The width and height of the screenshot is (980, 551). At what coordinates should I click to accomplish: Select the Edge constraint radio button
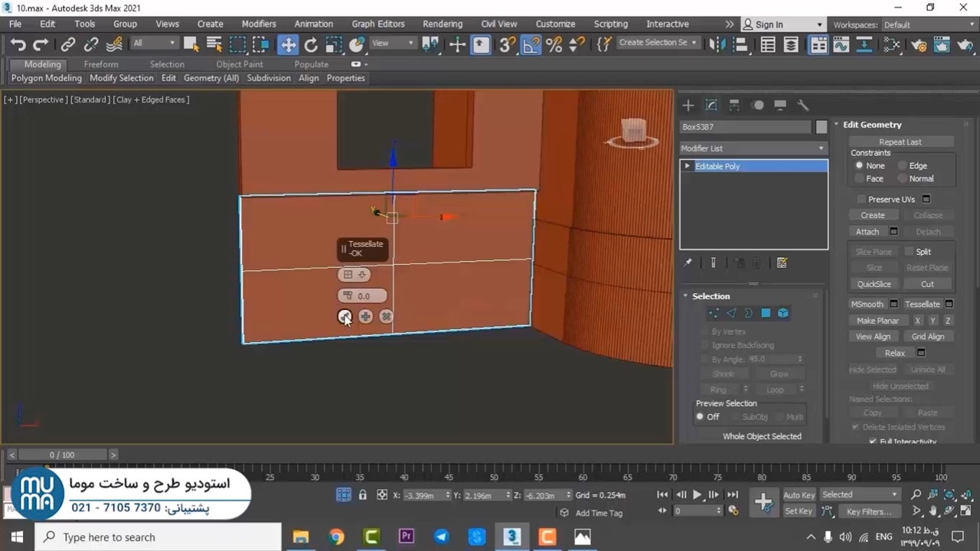coord(903,165)
